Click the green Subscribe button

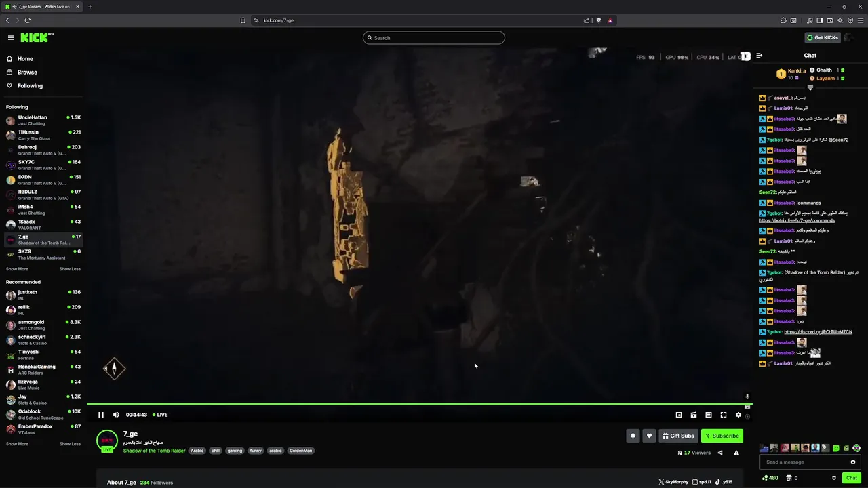pyautogui.click(x=722, y=436)
